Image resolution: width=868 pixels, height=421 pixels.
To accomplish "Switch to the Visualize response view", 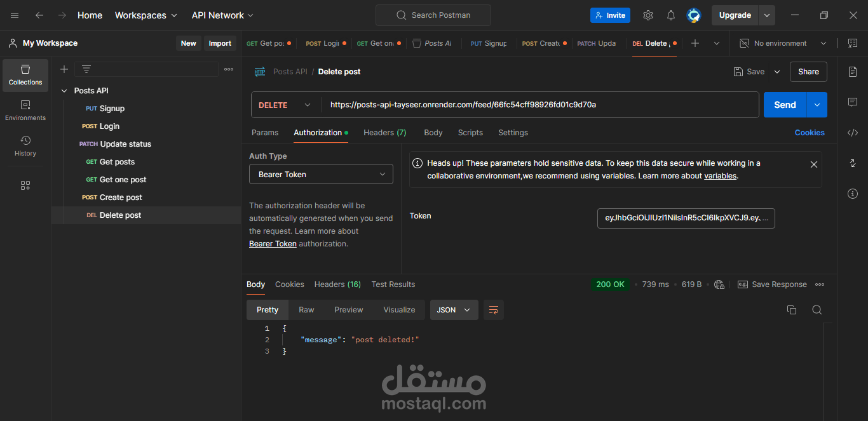I will (x=399, y=310).
